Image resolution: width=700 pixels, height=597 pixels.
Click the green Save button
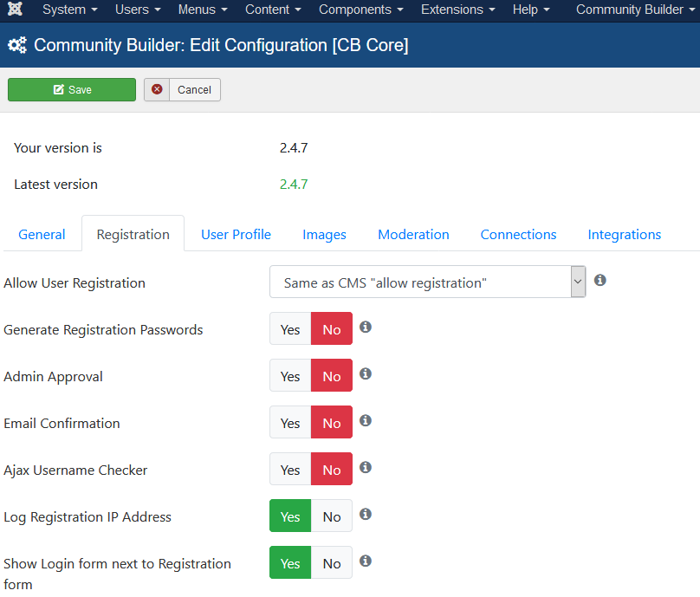[x=72, y=89]
